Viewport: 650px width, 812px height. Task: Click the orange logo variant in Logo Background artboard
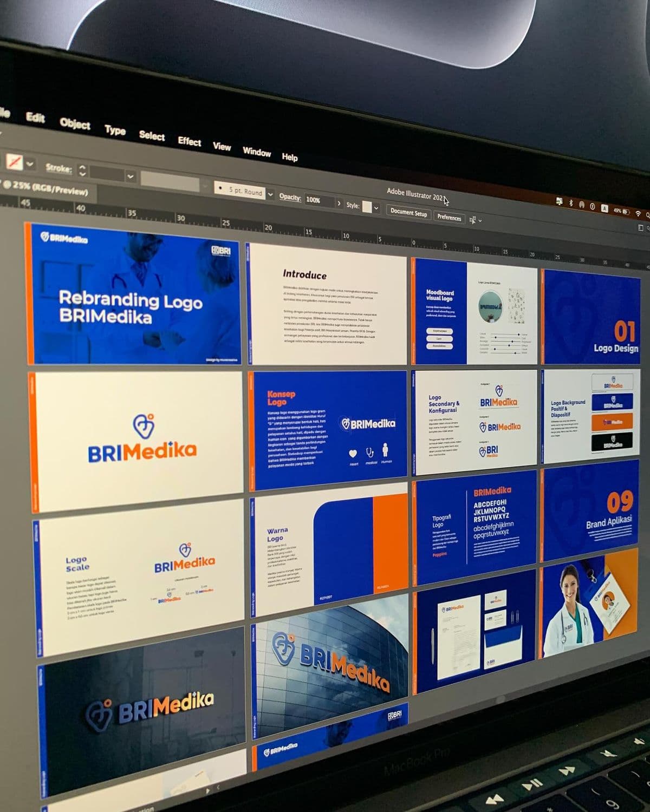coord(612,422)
